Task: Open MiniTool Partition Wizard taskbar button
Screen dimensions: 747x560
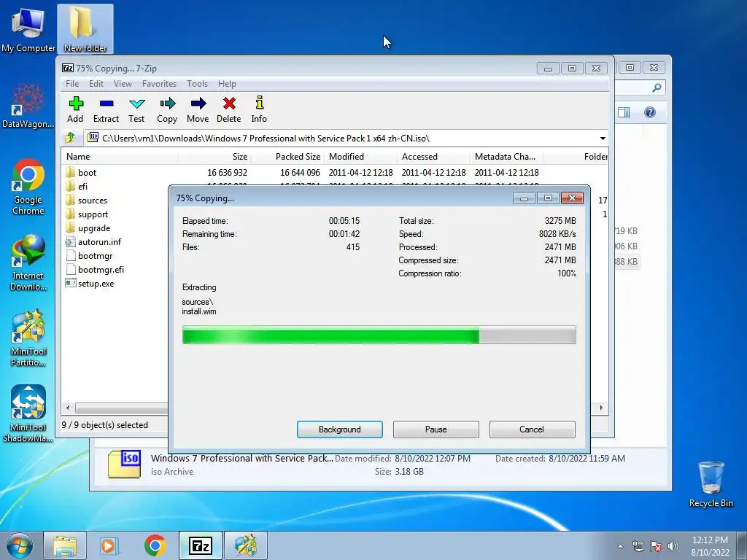Action: (x=245, y=545)
